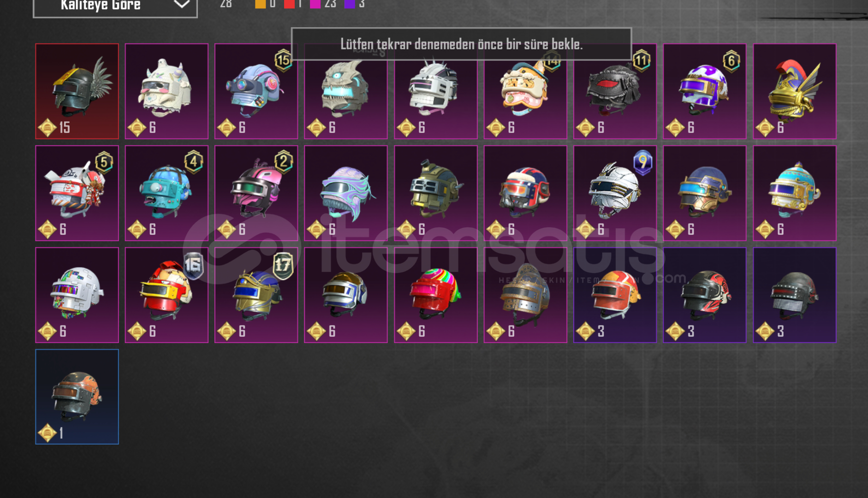
Task: Select the winged helmet with the 15 value
Action: pos(77,91)
